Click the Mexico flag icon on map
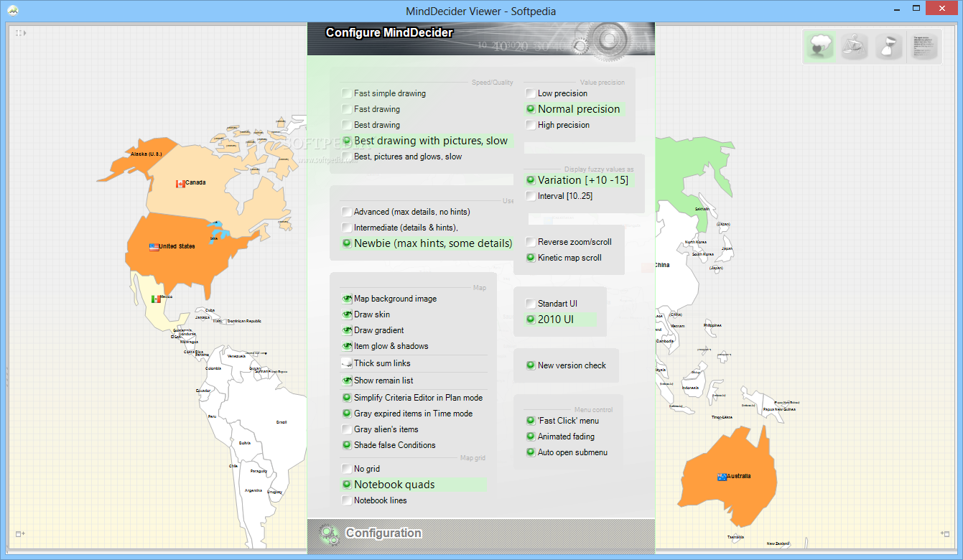The height and width of the screenshot is (560, 963). click(x=156, y=299)
